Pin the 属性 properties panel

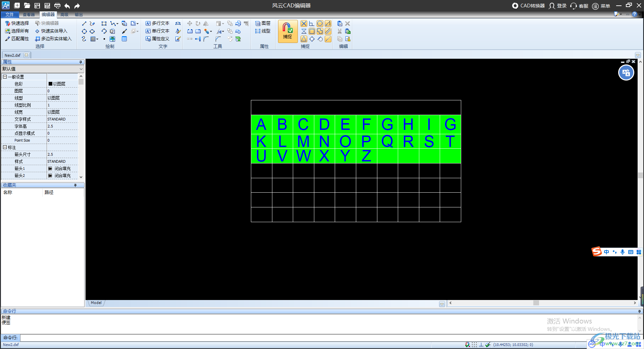tap(80, 62)
